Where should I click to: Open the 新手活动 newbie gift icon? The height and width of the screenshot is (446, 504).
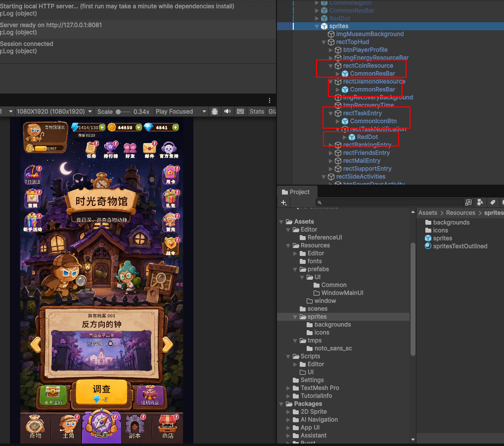pos(33,222)
